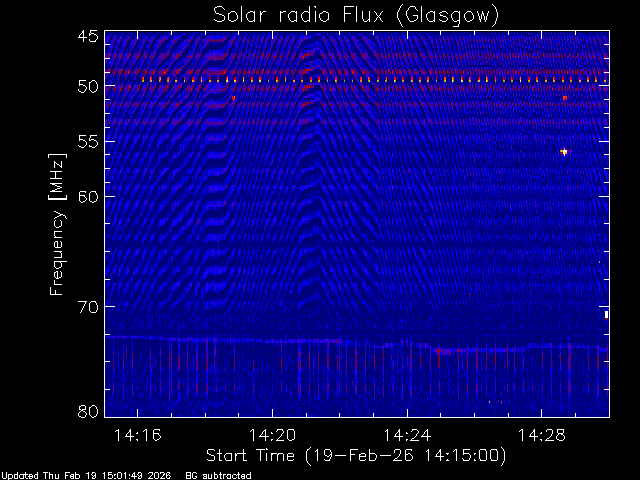Click the 14:16 time tick label
The image size is (640, 480).
click(138, 435)
